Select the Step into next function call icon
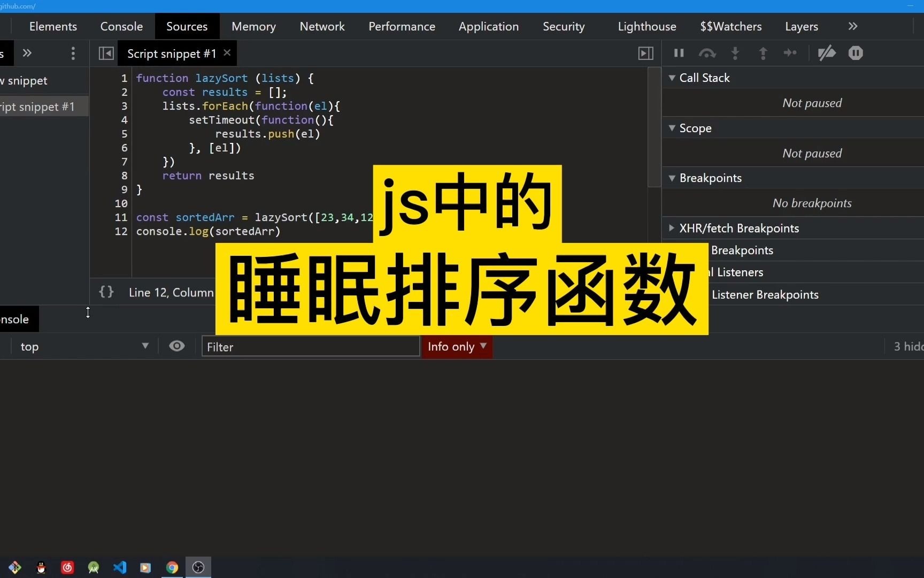Image resolution: width=924 pixels, height=578 pixels. click(x=735, y=53)
